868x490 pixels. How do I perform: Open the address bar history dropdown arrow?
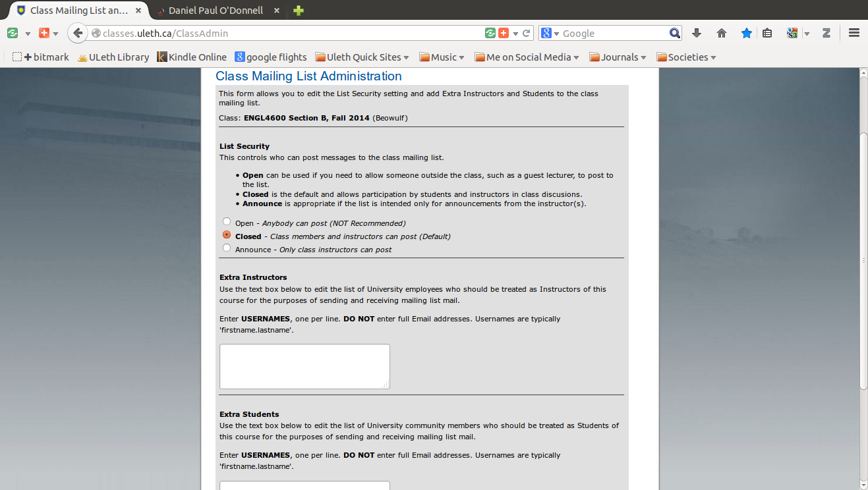coord(515,34)
